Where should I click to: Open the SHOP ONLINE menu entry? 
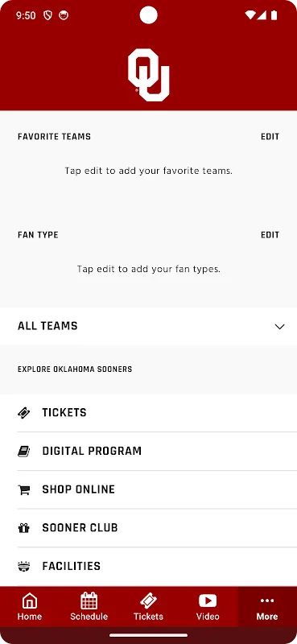157,489
